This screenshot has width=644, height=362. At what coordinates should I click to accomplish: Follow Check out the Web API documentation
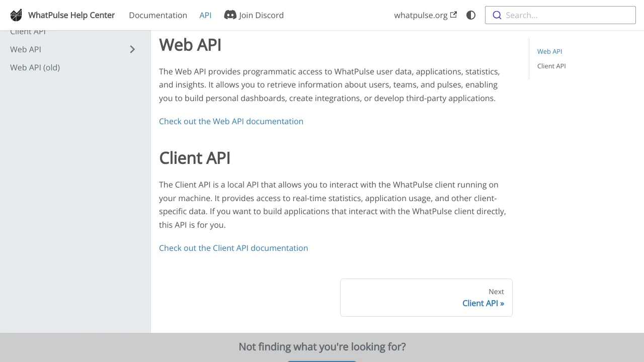pyautogui.click(x=231, y=121)
